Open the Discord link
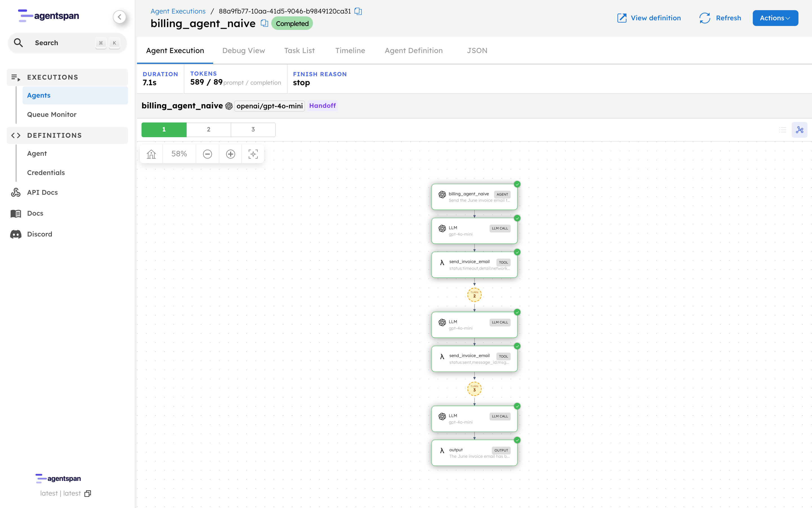This screenshot has width=812, height=508. coord(39,234)
